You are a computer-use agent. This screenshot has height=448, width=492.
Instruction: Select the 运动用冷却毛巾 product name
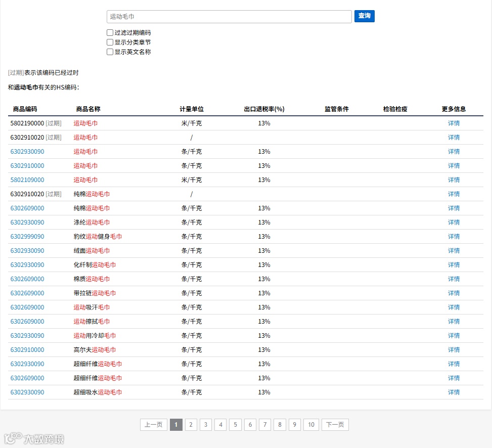[x=95, y=336]
